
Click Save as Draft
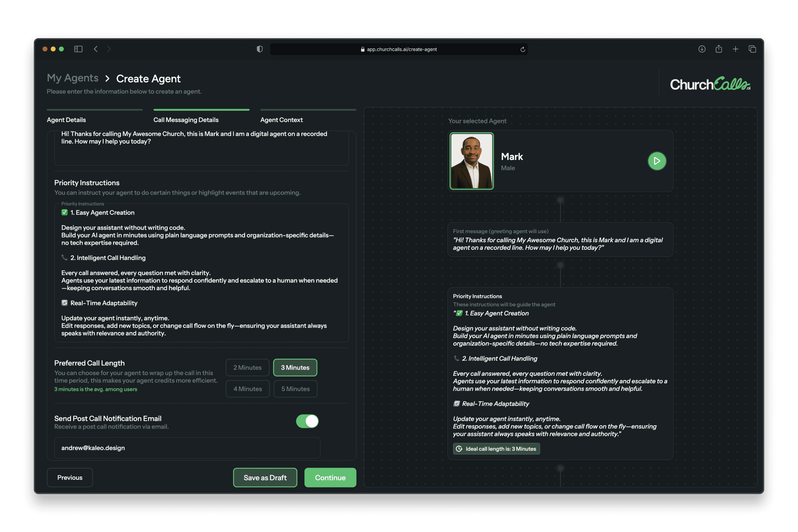(265, 477)
